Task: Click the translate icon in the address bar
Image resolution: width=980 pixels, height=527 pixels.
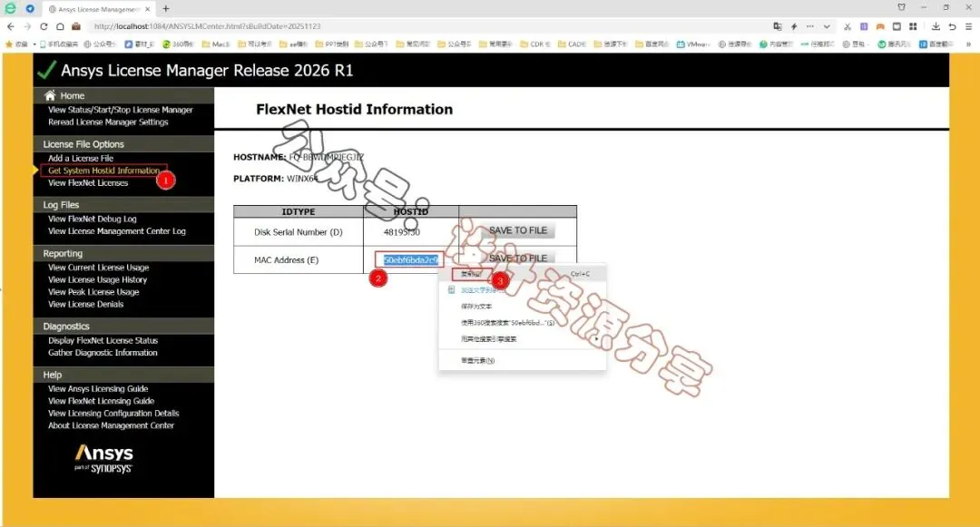Action: coord(778,26)
